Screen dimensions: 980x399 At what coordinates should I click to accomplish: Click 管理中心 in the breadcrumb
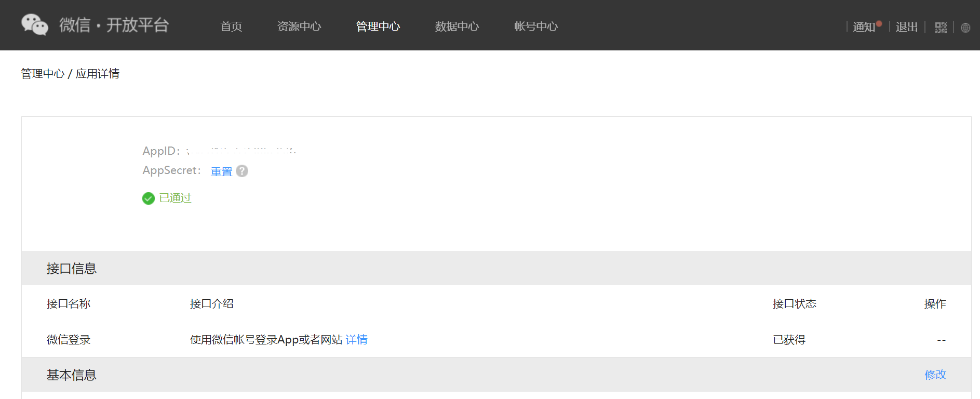click(x=43, y=74)
